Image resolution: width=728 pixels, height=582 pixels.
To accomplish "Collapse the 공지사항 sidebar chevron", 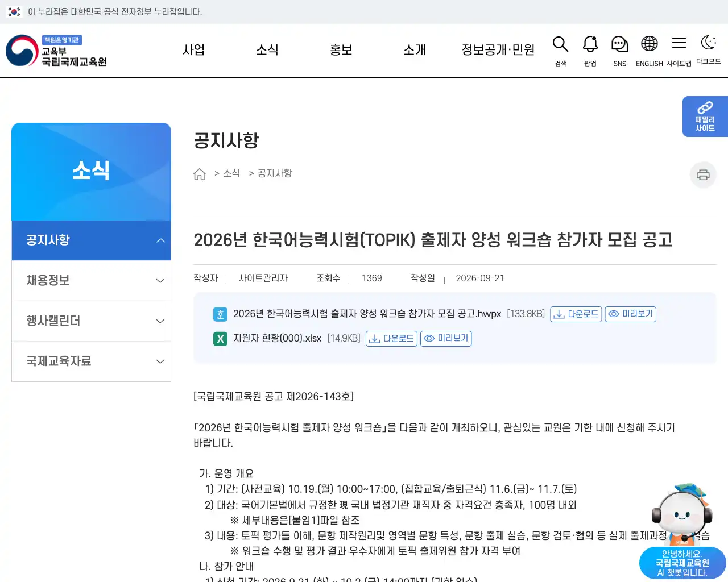I will click(x=160, y=240).
